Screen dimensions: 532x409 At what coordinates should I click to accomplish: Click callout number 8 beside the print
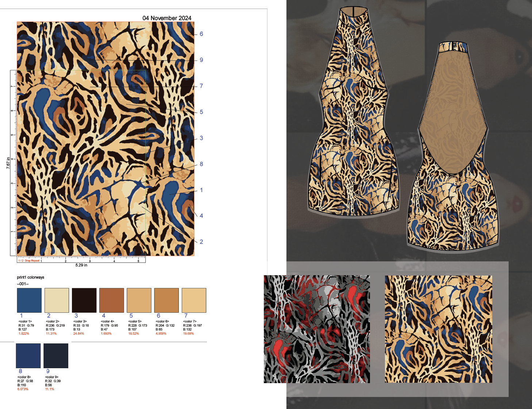201,164
